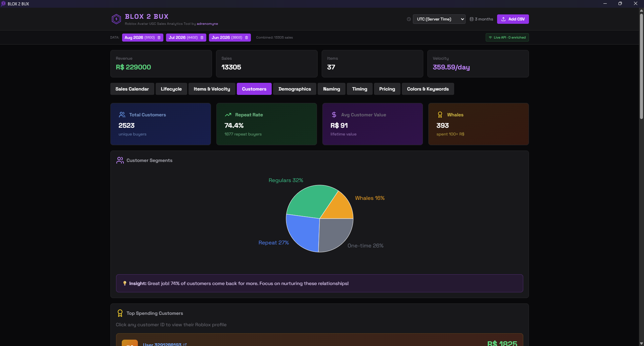Click the Top Spending Customers medal icon

(120, 313)
